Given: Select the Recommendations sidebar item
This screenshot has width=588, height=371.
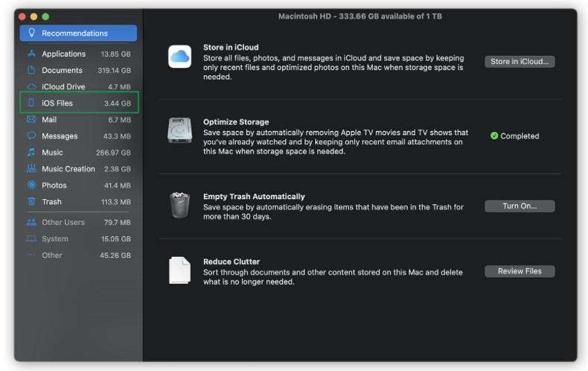Looking at the screenshot, I should point(78,33).
